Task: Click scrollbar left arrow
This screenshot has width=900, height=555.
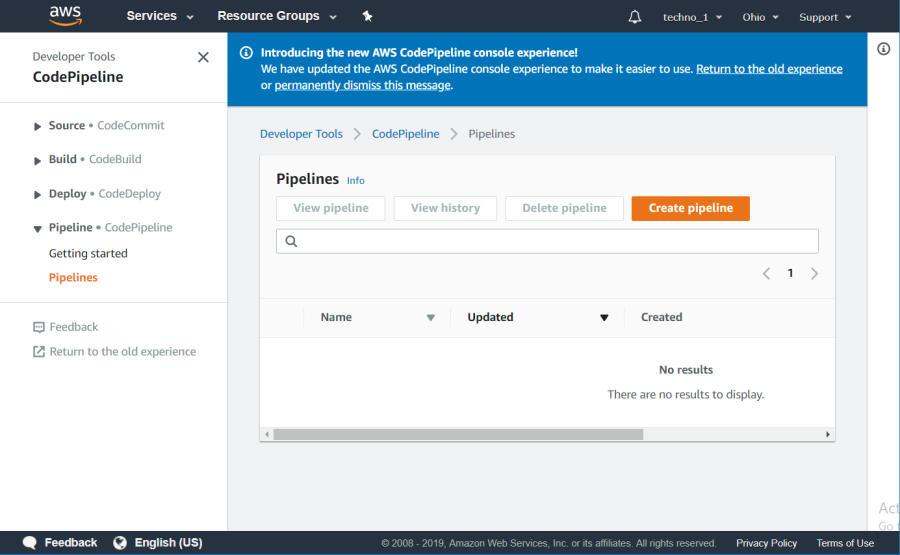Action: pyautogui.click(x=267, y=434)
